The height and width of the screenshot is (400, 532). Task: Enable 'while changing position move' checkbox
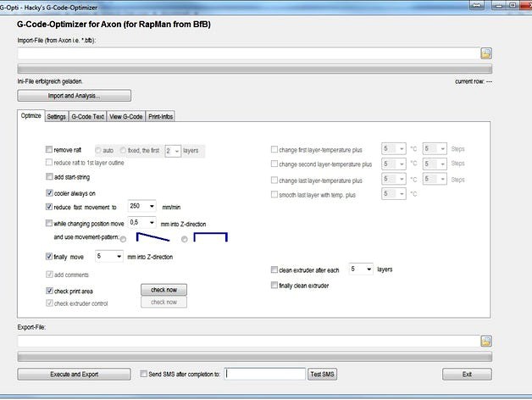click(x=49, y=223)
